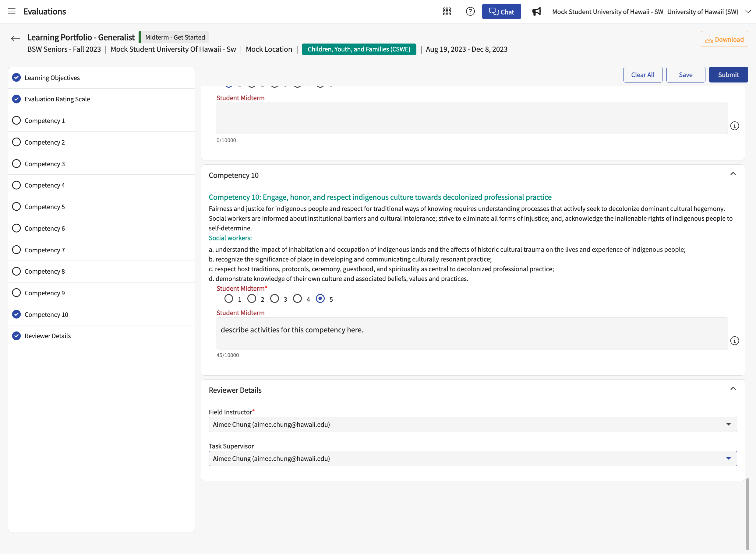Open the apps grid launcher
This screenshot has height=554, width=756.
tap(447, 11)
